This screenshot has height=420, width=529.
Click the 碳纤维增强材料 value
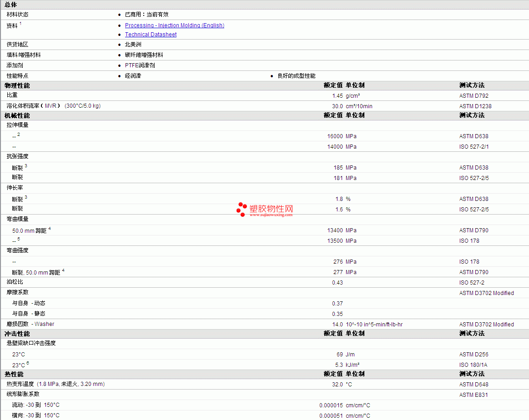[x=144, y=55]
